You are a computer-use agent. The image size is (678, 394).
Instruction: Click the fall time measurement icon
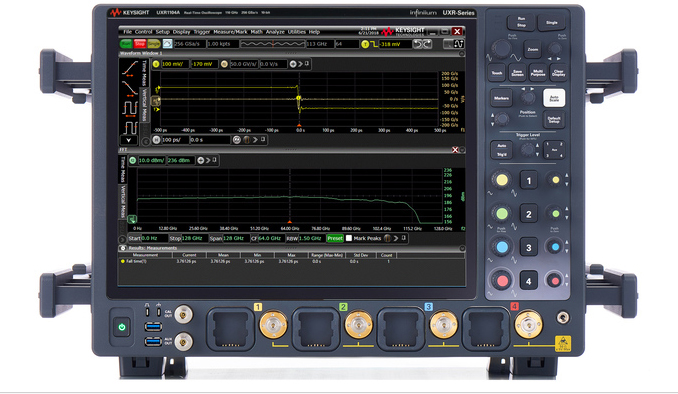(129, 88)
